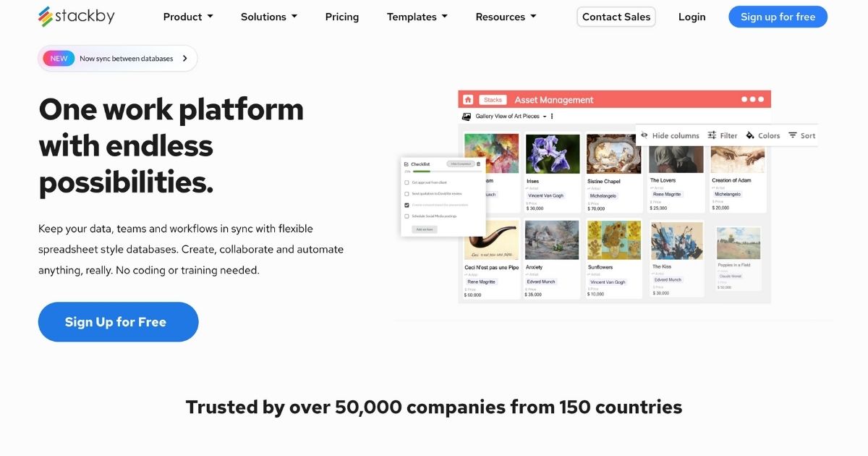Select the Stacks tab in the red bar
Viewport: 868px width, 456px height.
click(493, 100)
